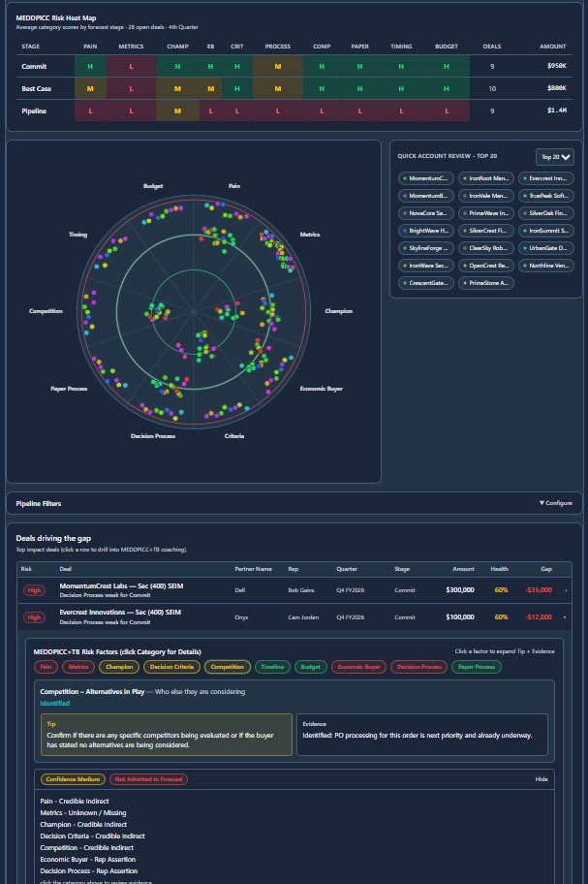Click the Confidence Medium badge
Image resolution: width=588 pixels, height=884 pixels.
tap(72, 778)
